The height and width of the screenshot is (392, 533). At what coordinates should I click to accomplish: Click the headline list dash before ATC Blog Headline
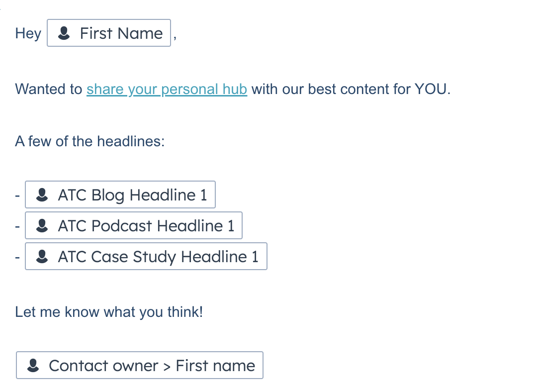(x=18, y=195)
